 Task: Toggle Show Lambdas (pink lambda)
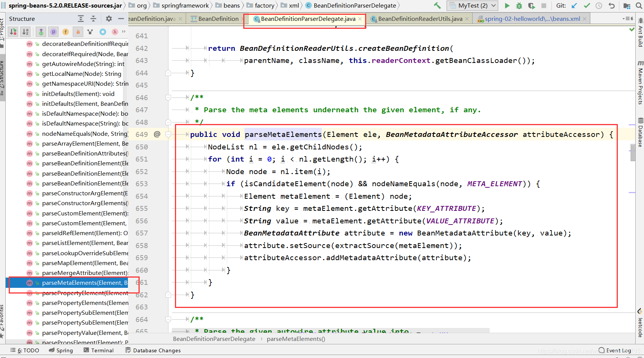(x=115, y=32)
